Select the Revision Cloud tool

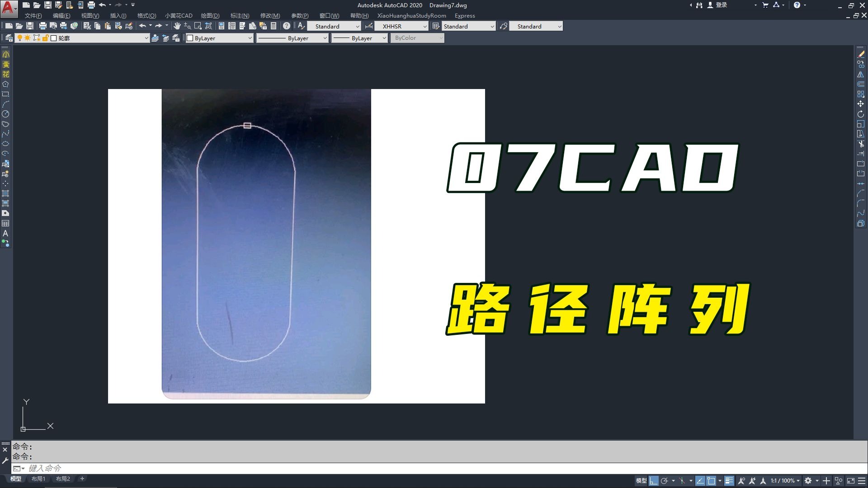coord(5,124)
